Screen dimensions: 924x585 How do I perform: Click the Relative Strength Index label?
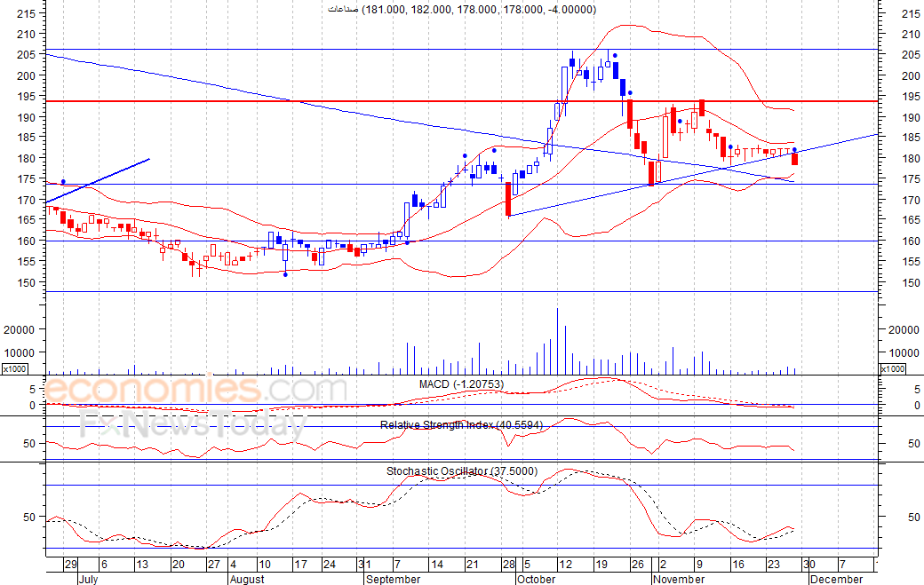coord(461,425)
